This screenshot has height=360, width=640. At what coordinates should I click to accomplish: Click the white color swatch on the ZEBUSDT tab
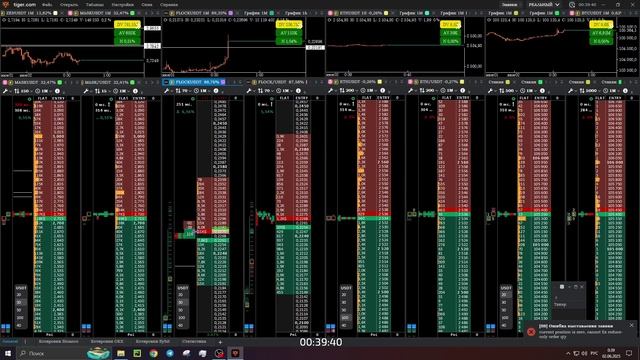click(x=56, y=13)
